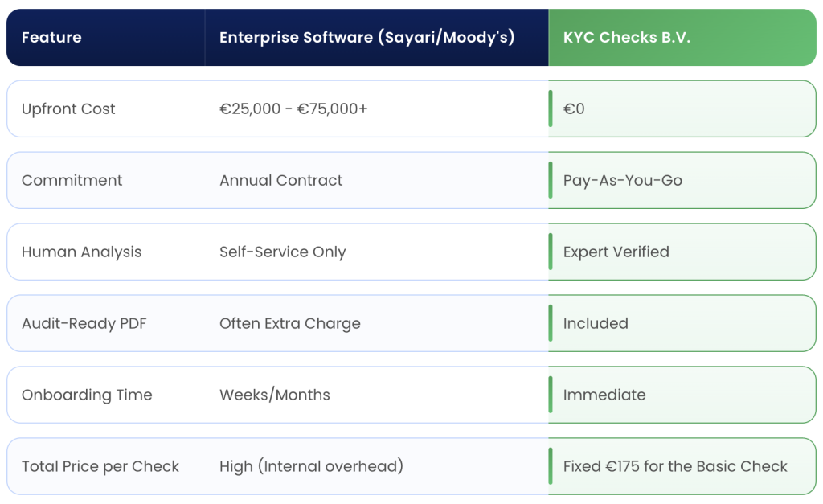The height and width of the screenshot is (504, 823).
Task: Select the Upfront Cost row label
Action: click(68, 109)
